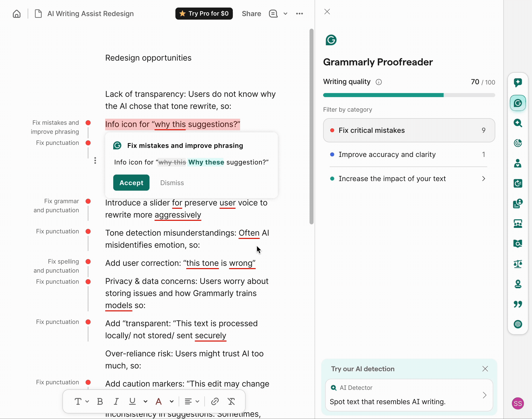Click the Share button
Screen dimensions: 532x419
[251, 14]
